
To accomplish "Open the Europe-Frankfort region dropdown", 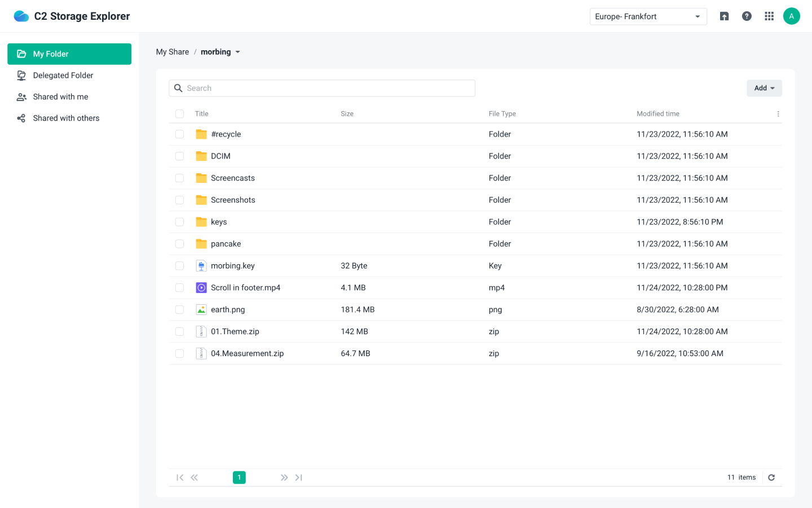I will [x=648, y=16].
